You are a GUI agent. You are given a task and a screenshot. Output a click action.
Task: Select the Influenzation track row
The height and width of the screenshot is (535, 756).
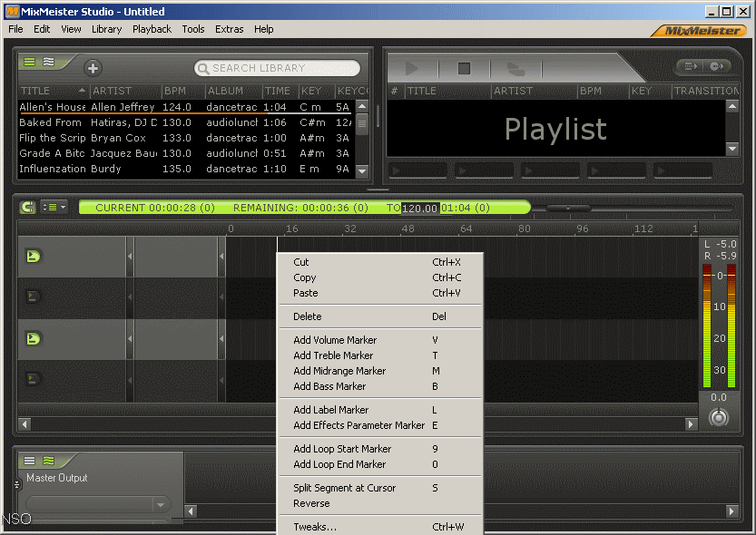(186, 169)
